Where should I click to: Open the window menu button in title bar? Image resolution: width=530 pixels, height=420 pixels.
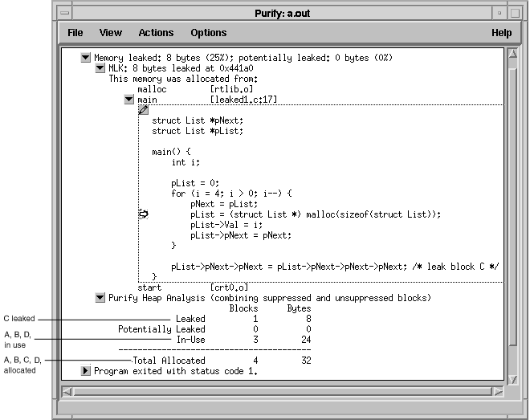[65, 13]
